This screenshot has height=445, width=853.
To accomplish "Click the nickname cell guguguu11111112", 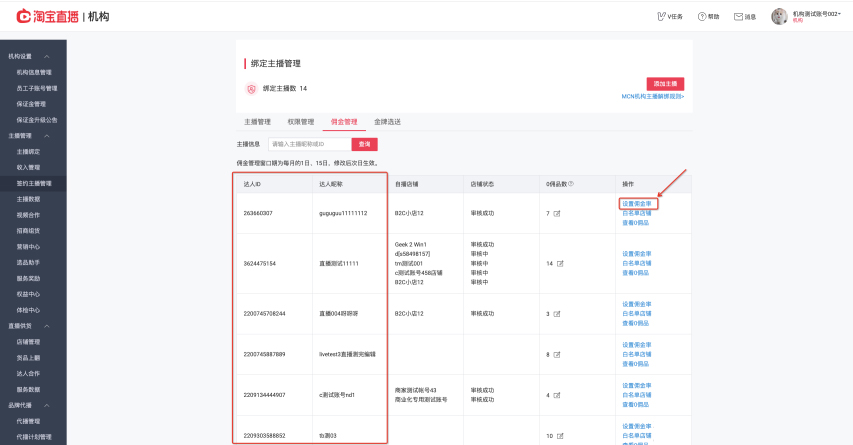I will coord(343,213).
